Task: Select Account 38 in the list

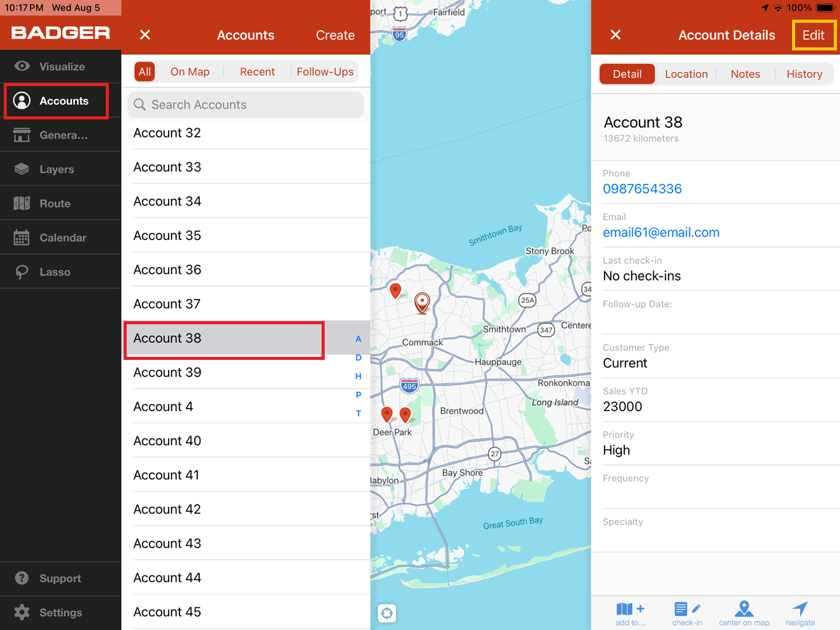Action: pos(246,338)
